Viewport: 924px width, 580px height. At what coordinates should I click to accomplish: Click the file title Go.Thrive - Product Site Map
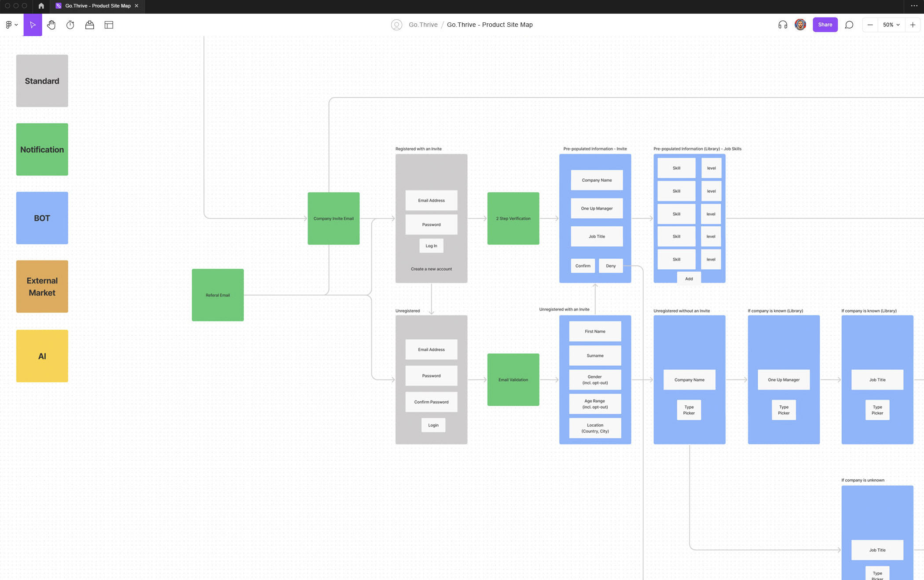(490, 25)
